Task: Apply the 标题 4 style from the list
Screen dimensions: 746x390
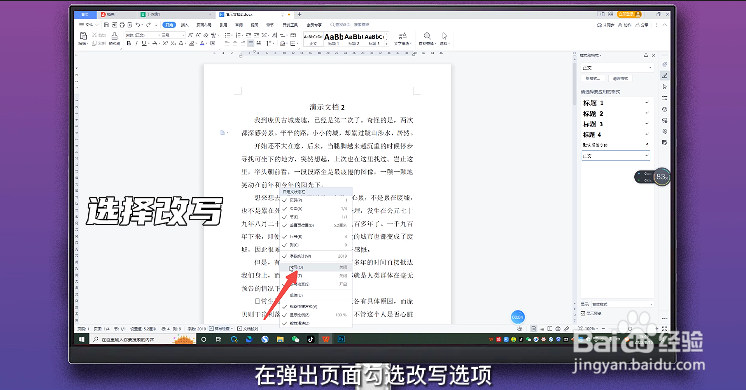Action: point(614,135)
